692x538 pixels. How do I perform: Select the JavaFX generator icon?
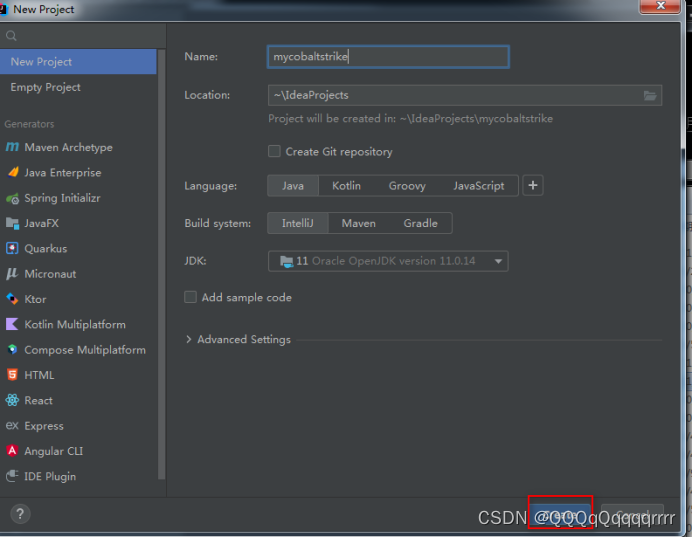pyautogui.click(x=12, y=223)
